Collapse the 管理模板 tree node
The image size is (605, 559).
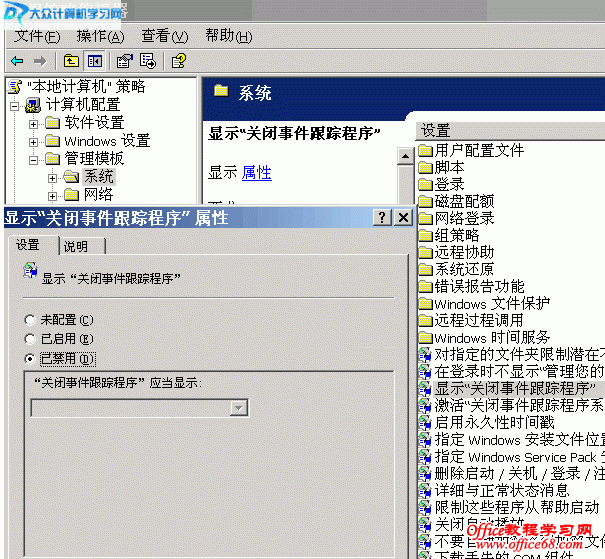[34, 160]
